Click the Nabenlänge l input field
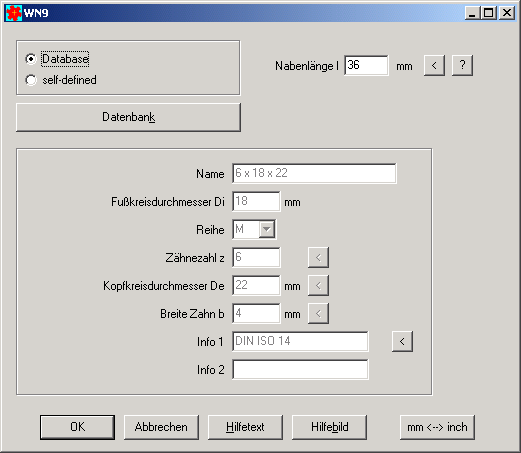Screen dimensions: 521x453 tap(366, 65)
